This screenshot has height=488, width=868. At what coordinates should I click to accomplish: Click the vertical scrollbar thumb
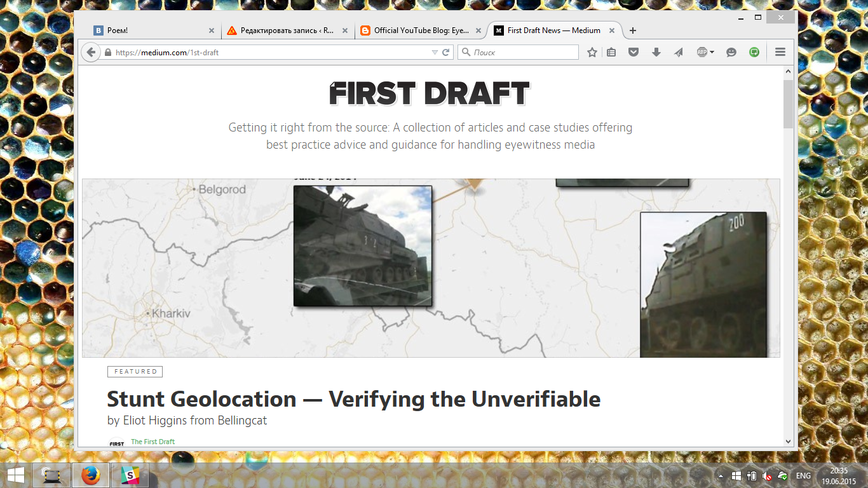tap(789, 104)
